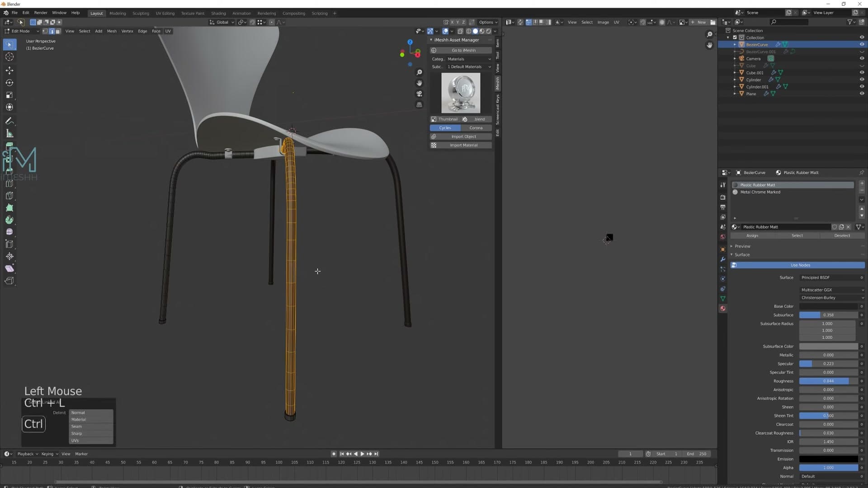Select the Select Box tool
The width and height of the screenshot is (868, 488).
9,44
